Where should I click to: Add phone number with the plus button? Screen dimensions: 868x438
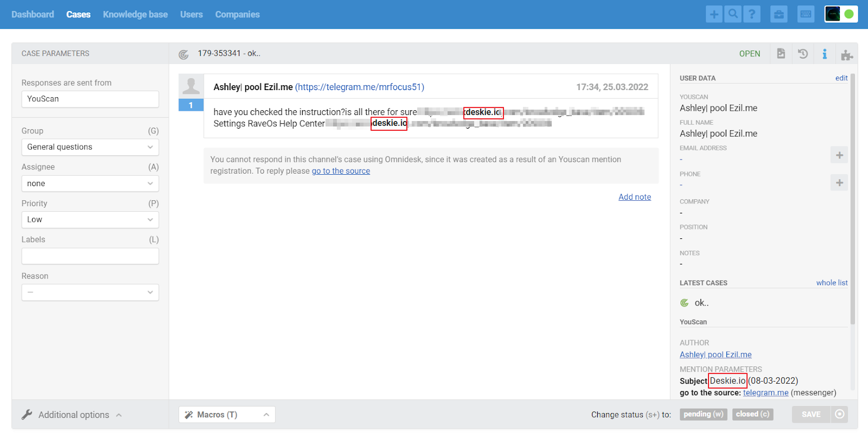839,182
